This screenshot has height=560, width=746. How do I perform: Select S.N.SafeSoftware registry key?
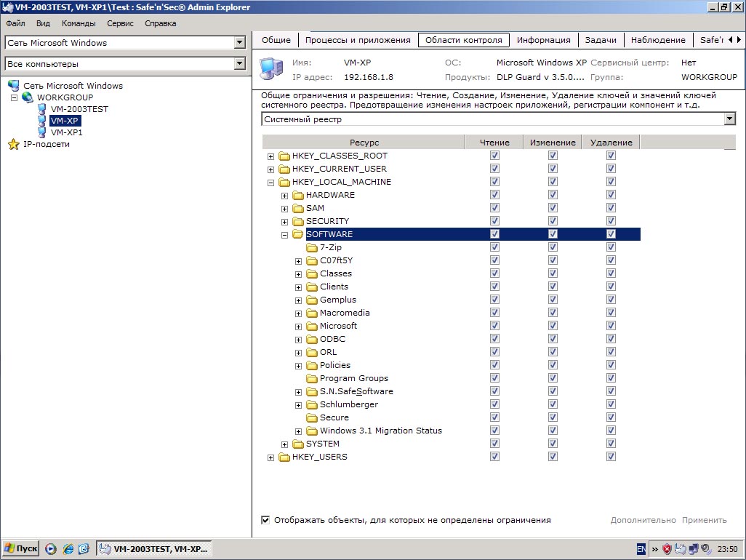356,391
